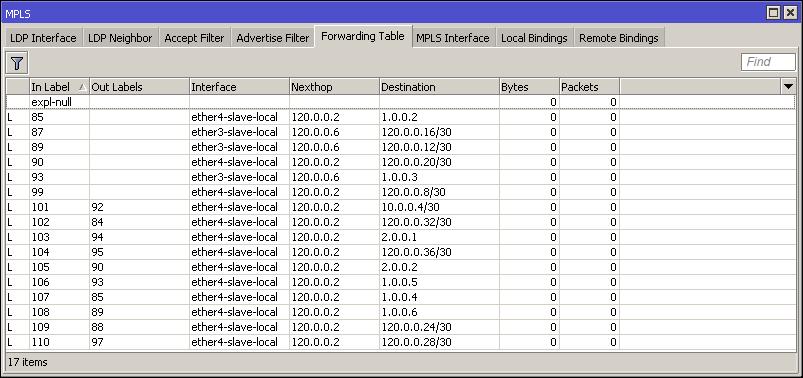
Task: Click destination 120.0.0.32/30 cell
Action: click(x=439, y=222)
